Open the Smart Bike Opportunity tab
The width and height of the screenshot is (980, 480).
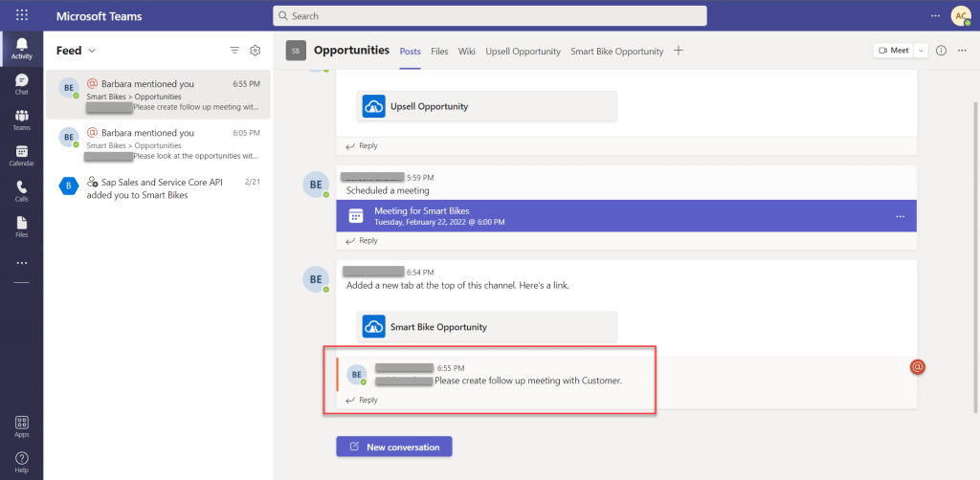click(617, 52)
